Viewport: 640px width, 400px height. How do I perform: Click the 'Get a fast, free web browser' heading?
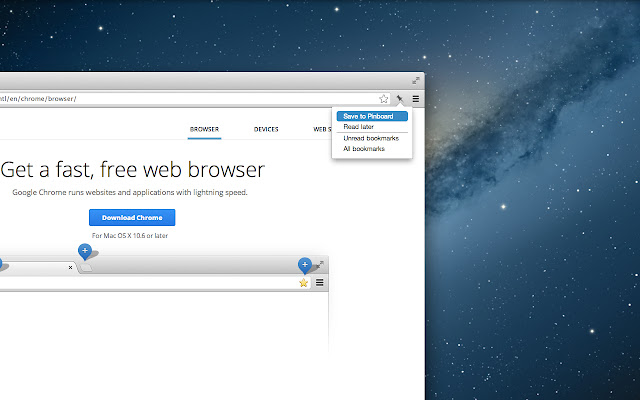[133, 169]
